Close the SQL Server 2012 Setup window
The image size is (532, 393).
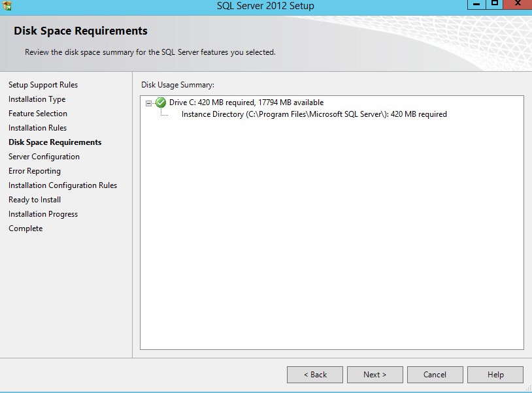518,5
